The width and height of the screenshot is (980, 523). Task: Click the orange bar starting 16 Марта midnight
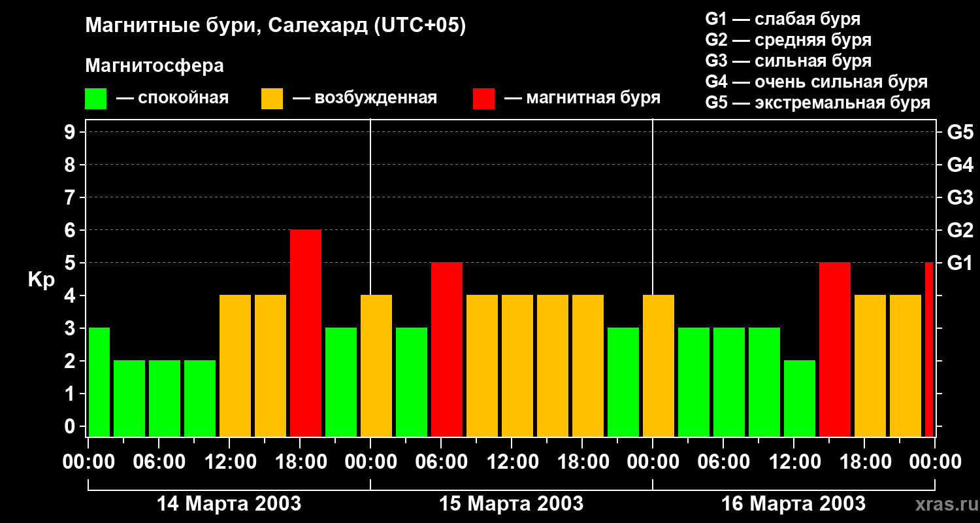[x=659, y=366]
